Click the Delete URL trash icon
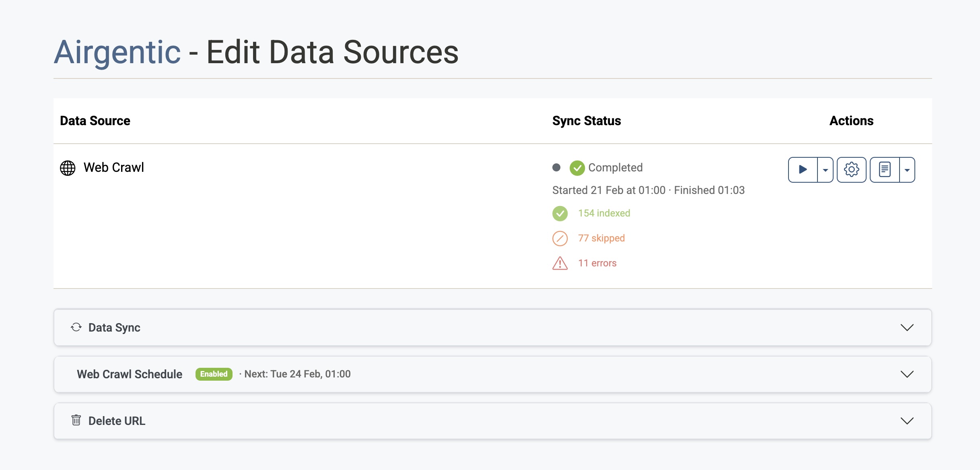This screenshot has width=980, height=470. pos(76,421)
